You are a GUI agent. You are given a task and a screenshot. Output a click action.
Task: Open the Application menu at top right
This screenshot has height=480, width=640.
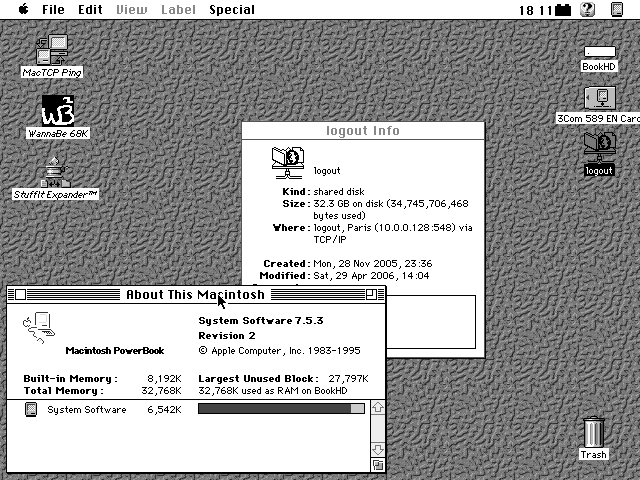click(617, 10)
